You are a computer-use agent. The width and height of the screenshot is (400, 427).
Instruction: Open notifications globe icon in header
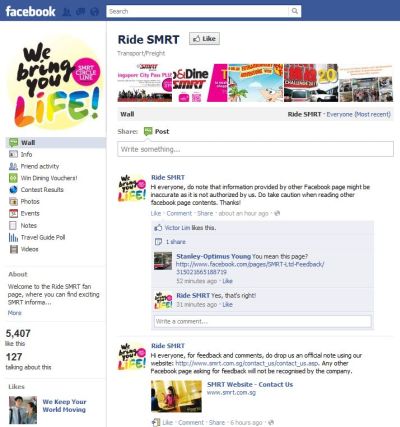click(95, 12)
